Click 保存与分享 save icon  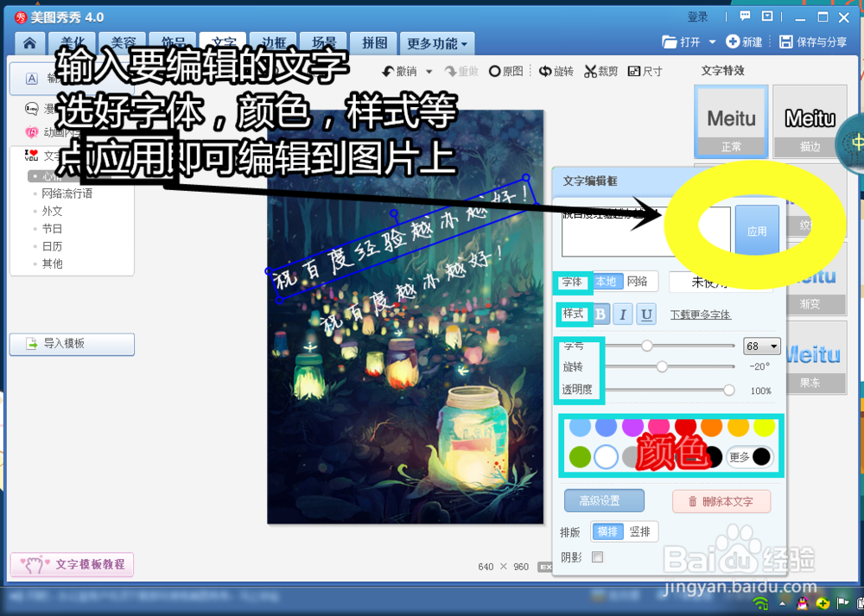(785, 41)
